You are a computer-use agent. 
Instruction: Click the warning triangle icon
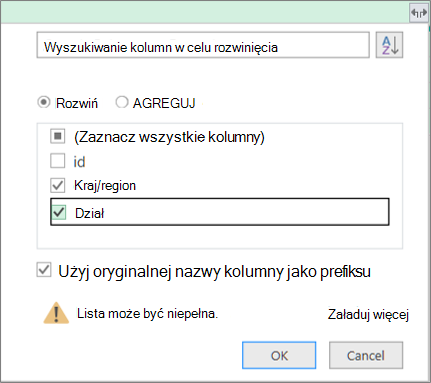point(56,313)
